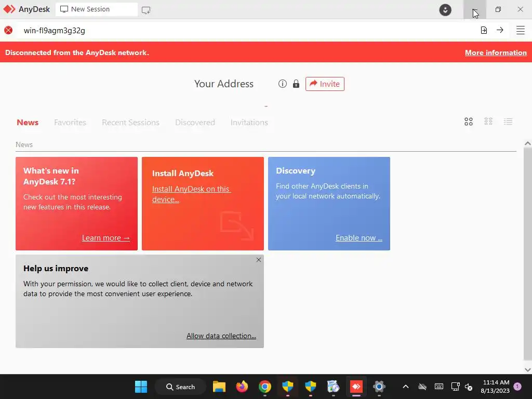Open the Discovered tab
532x399 pixels.
click(195, 122)
